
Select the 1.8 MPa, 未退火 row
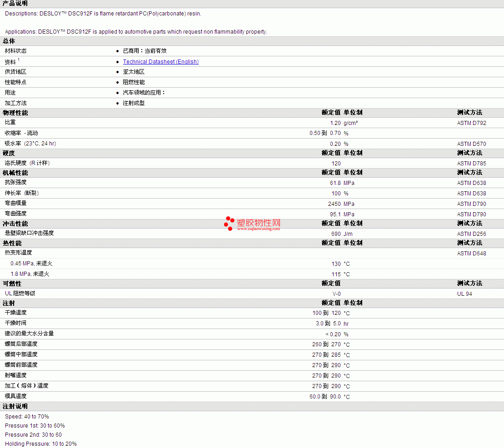click(252, 274)
